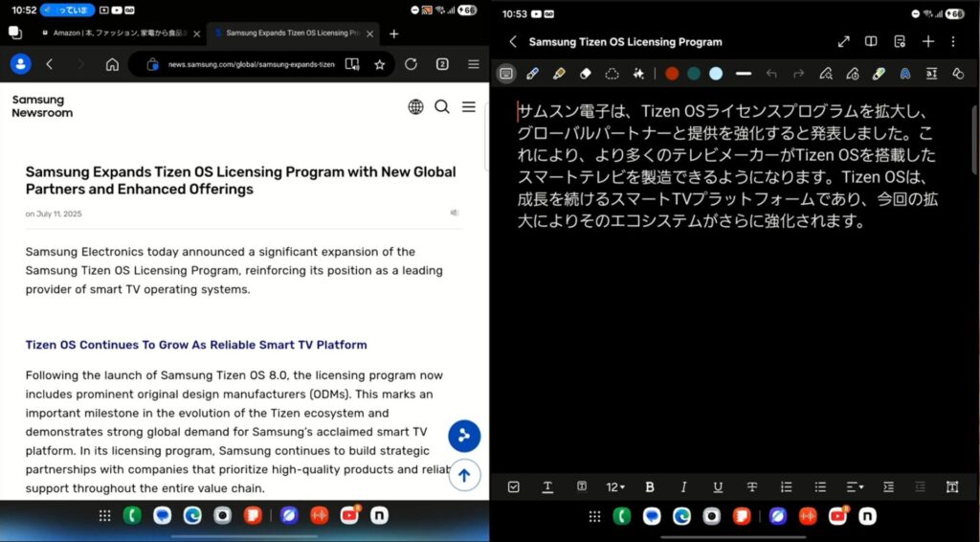This screenshot has height=542, width=980.
Task: Open the Tizen OS Continues To Grow heading
Action: 196,345
